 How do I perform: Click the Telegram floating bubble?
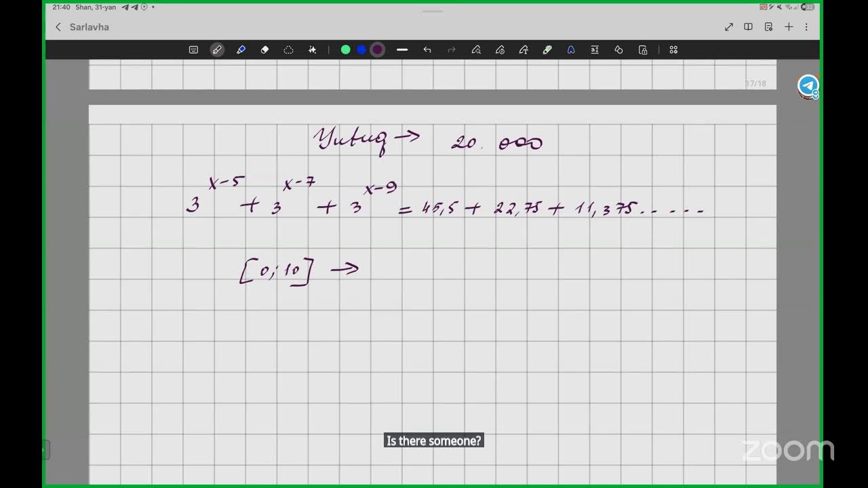[x=808, y=86]
